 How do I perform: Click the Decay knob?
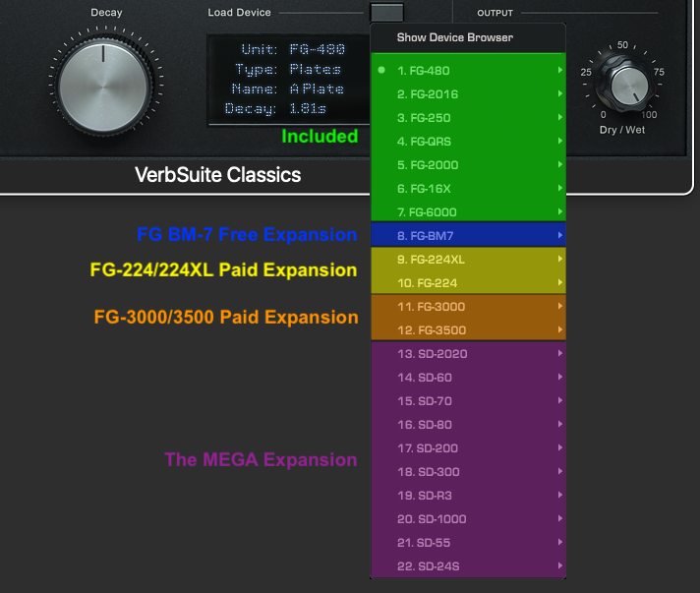[103, 86]
